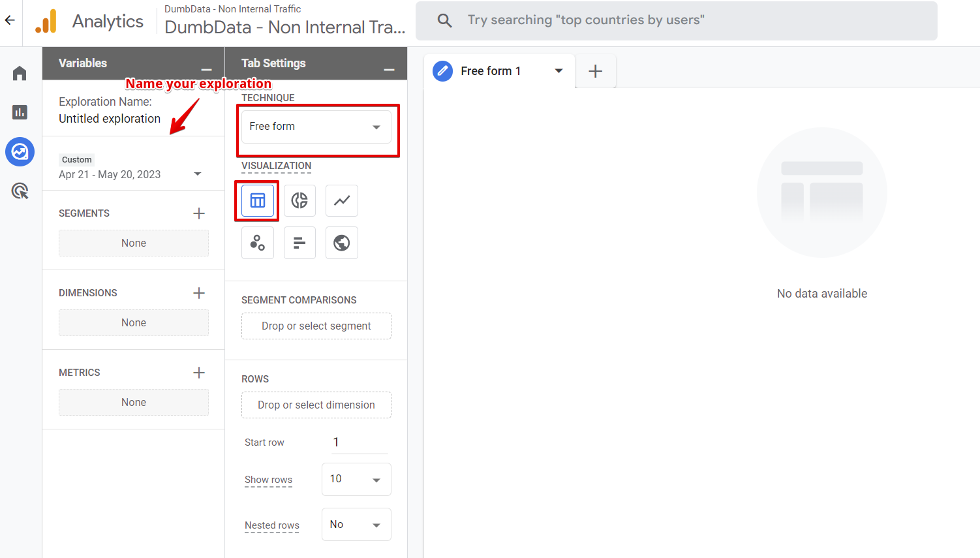The image size is (980, 558).
Task: Open Advertising from the left sidebar
Action: [20, 191]
